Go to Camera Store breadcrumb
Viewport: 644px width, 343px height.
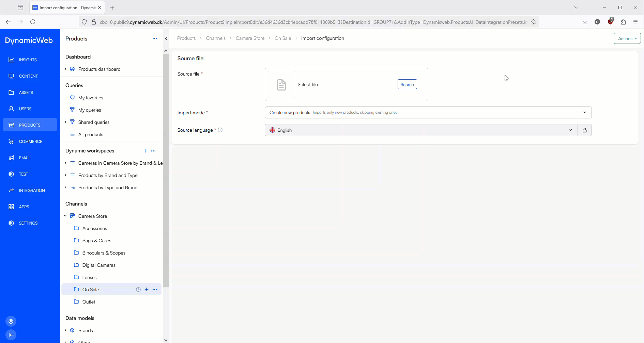[250, 38]
